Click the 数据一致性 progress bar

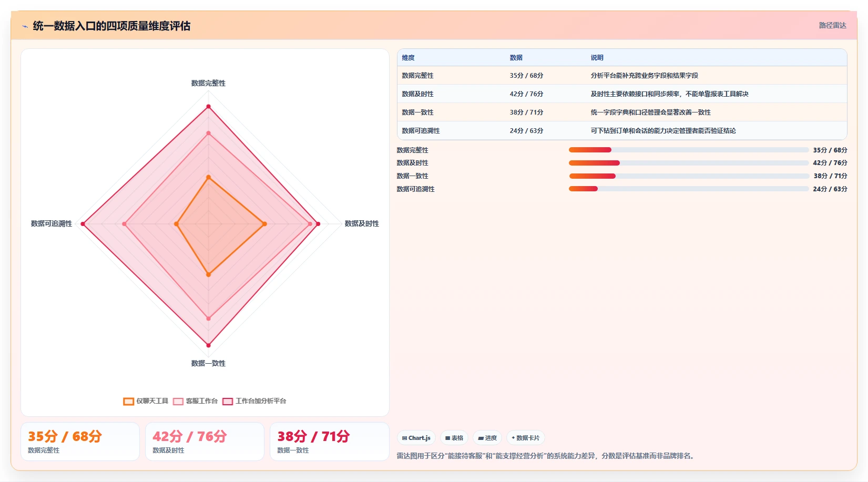point(689,176)
